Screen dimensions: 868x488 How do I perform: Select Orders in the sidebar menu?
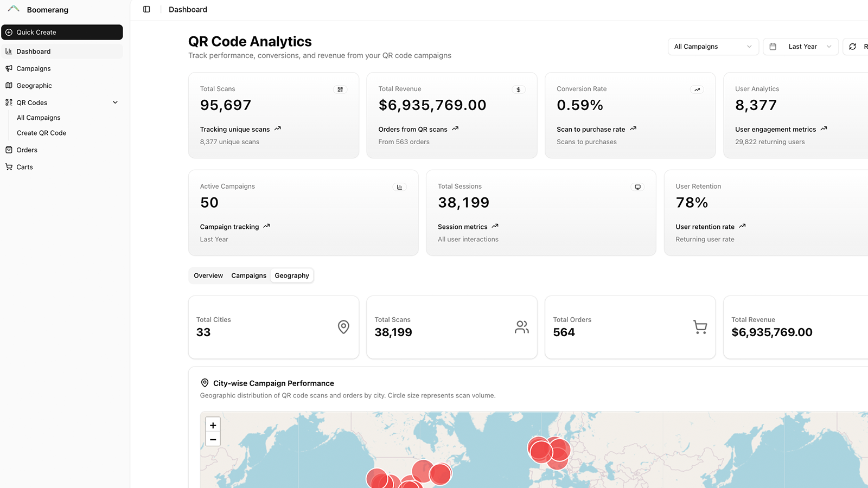click(x=27, y=150)
